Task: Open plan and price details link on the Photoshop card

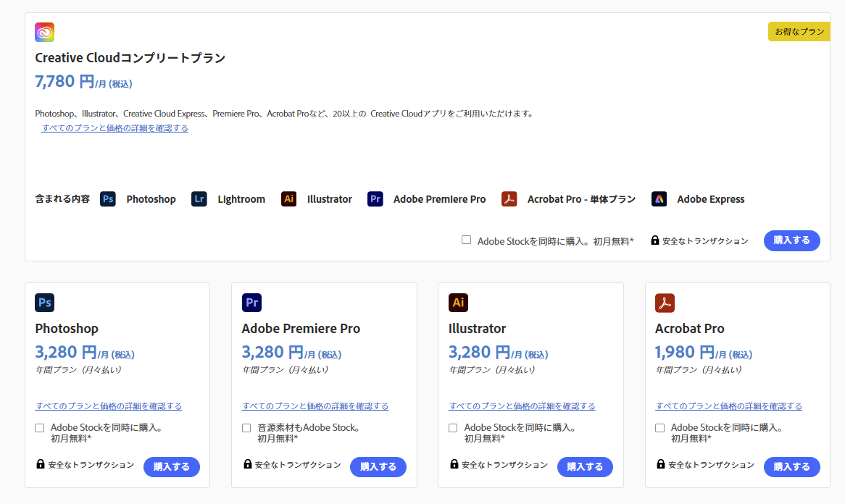Action: 109,406
